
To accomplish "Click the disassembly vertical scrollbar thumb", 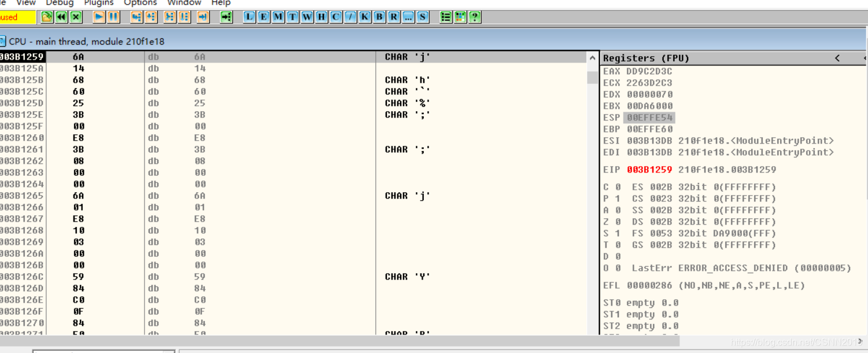I will [x=592, y=77].
